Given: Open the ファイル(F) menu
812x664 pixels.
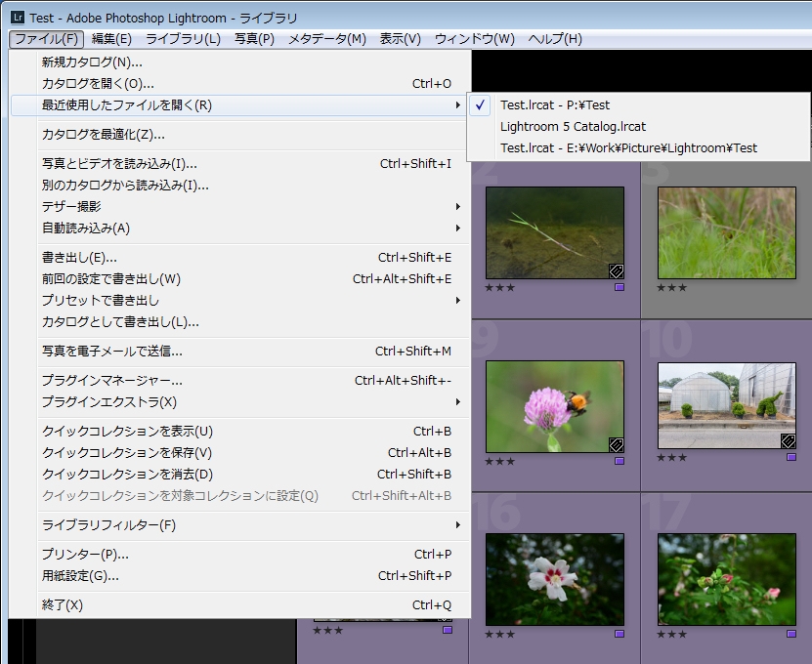Looking at the screenshot, I should pos(46,39).
